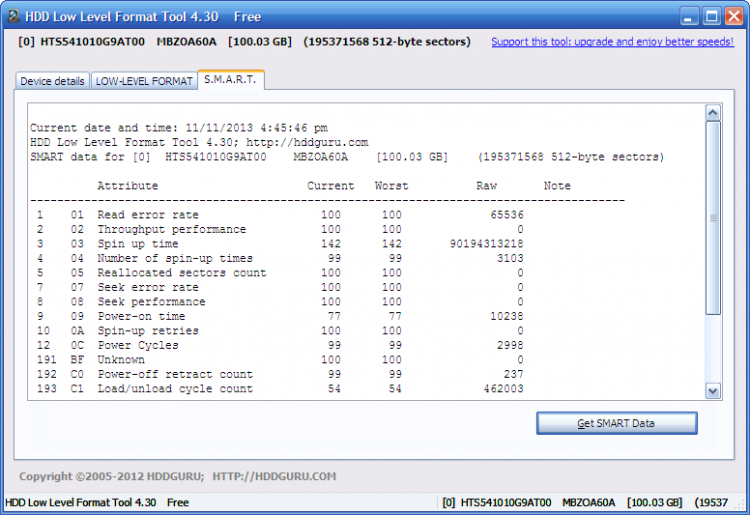Click the 'Worst' column header
750x515 pixels.
391,186
